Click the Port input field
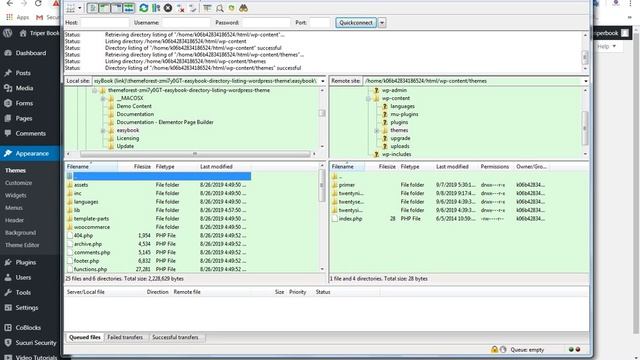The height and width of the screenshot is (360, 640). pyautogui.click(x=319, y=23)
